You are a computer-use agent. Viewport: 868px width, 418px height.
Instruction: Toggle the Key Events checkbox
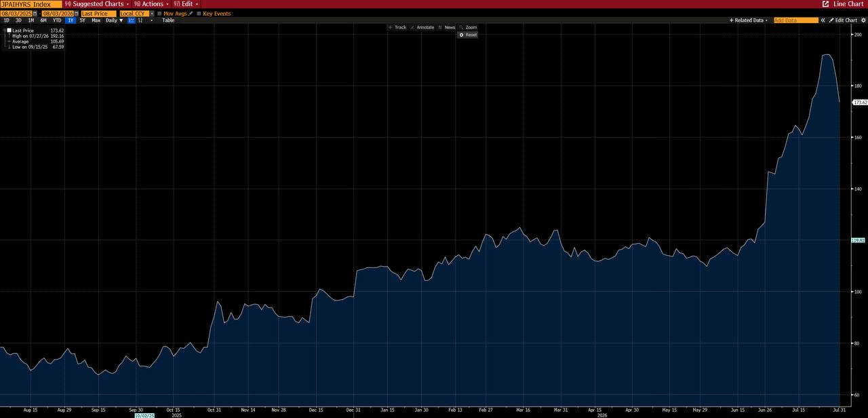click(199, 14)
